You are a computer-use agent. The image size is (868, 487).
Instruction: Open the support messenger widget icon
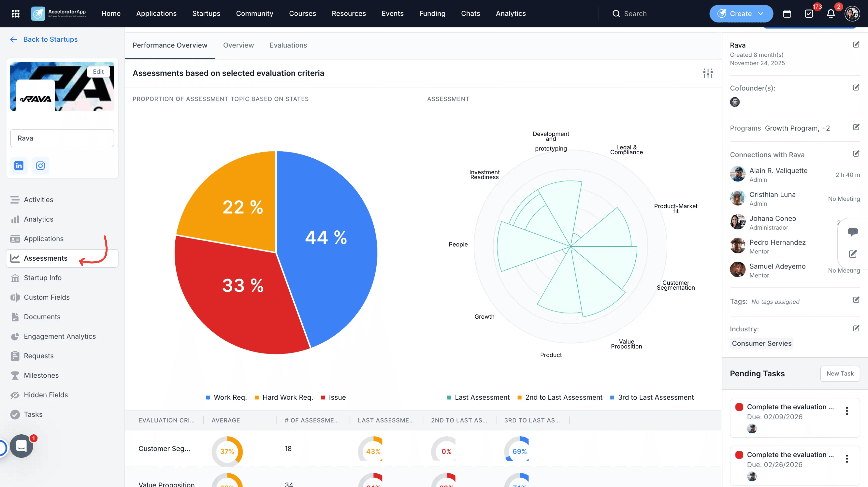point(21,446)
